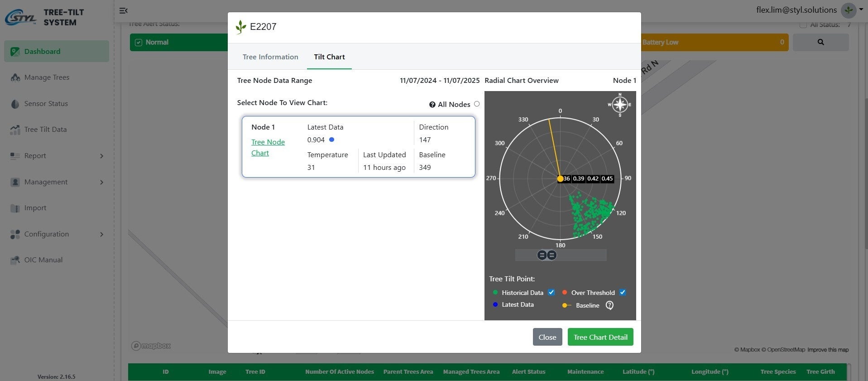Click the Tree Chart Detail button
The height and width of the screenshot is (381, 868).
click(600, 337)
